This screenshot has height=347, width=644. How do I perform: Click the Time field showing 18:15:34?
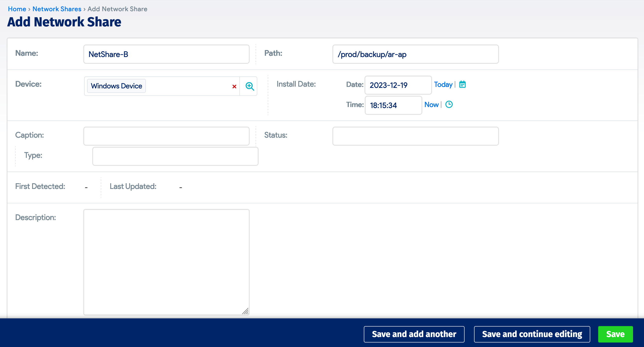393,105
